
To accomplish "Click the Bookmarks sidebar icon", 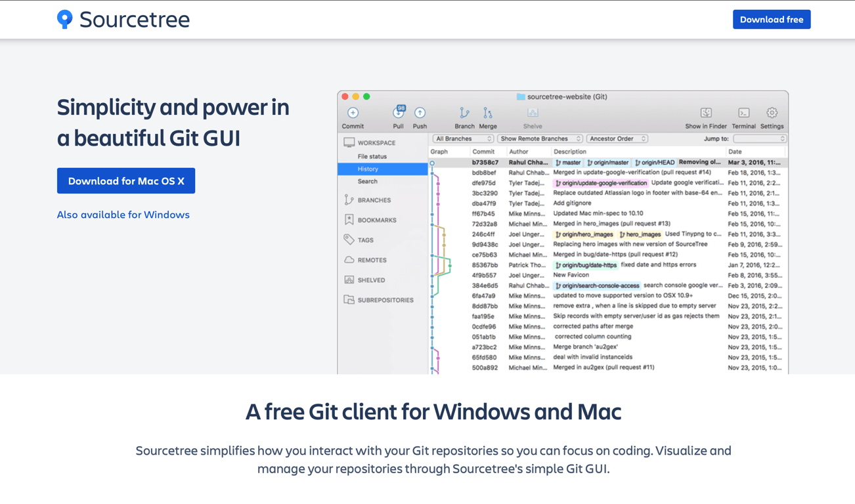I will click(x=349, y=220).
